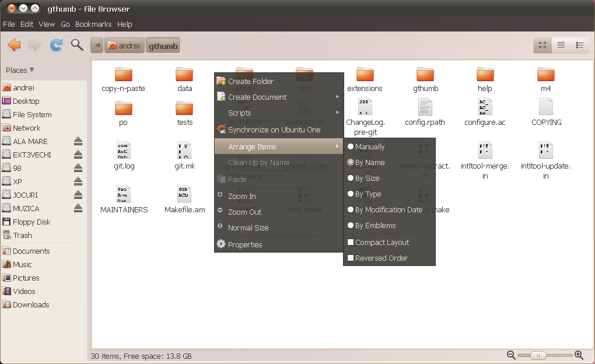Click the zoom-out magnifier in the status bar
The image size is (595, 364).
[x=511, y=355]
